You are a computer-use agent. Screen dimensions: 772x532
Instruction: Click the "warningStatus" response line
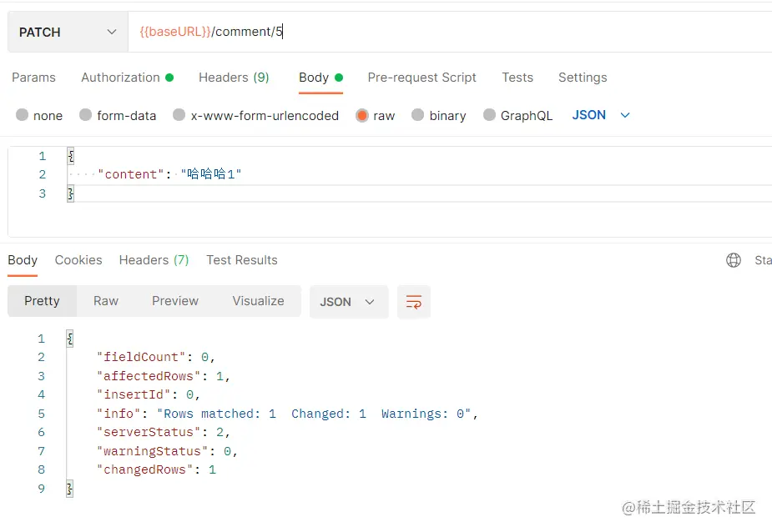point(168,451)
